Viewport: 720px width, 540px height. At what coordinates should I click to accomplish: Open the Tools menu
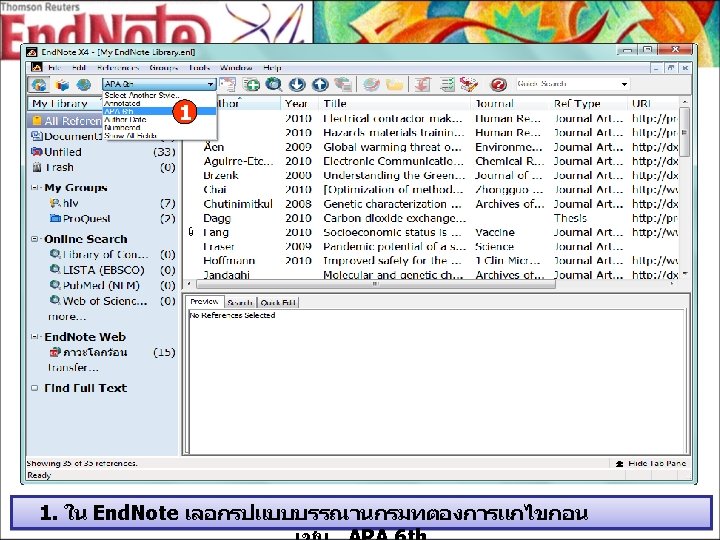tap(199, 68)
